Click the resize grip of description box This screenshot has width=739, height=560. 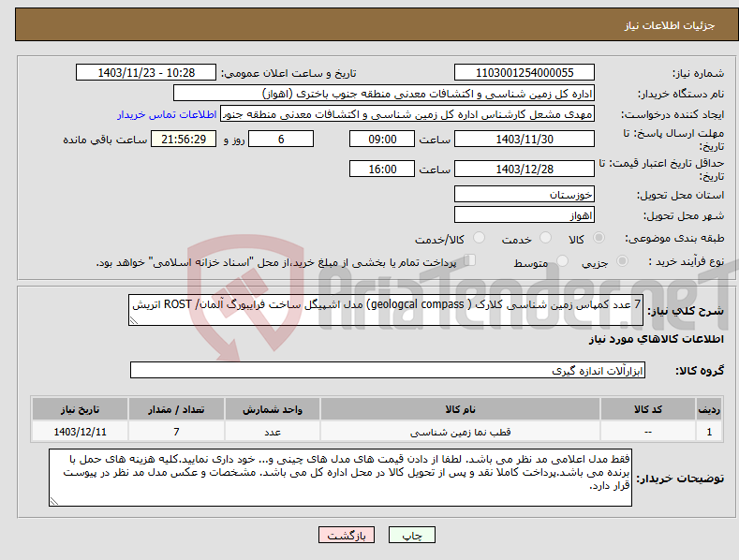pyautogui.click(x=134, y=320)
